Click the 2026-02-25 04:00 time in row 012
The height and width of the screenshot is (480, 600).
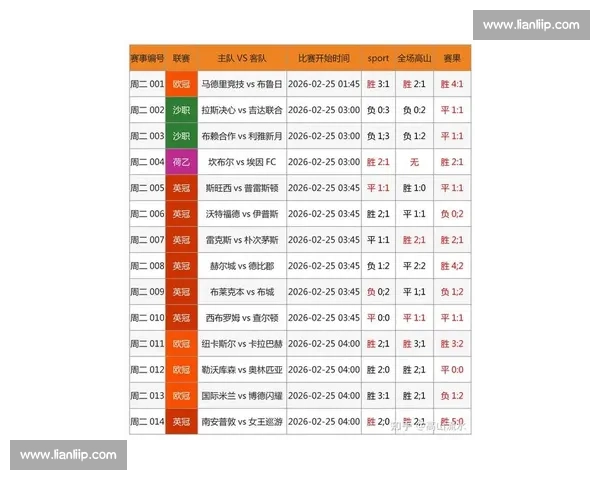coord(324,370)
